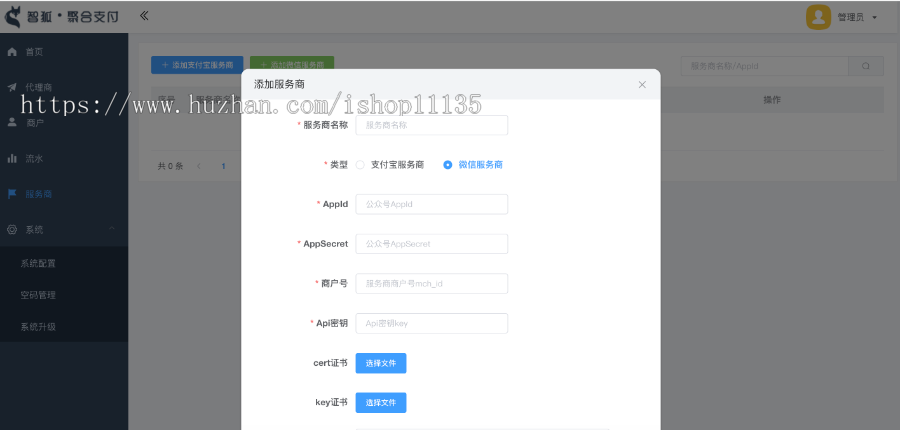Click 选择文件 for cert证书
Screen dimensions: 900x430
point(381,363)
